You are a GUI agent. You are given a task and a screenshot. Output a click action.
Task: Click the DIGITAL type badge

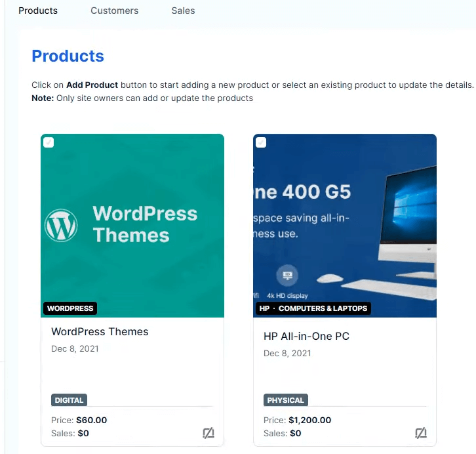click(x=69, y=400)
